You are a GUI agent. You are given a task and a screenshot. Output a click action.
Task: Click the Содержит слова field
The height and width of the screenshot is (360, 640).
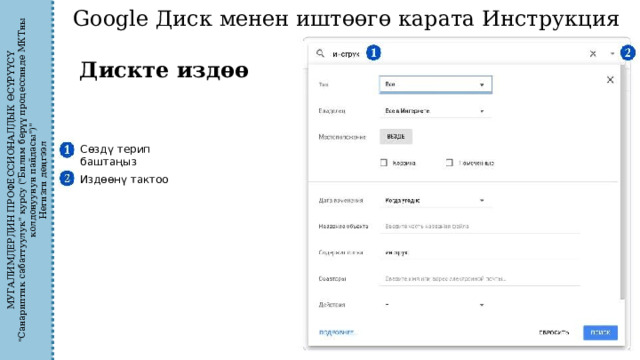point(480,253)
